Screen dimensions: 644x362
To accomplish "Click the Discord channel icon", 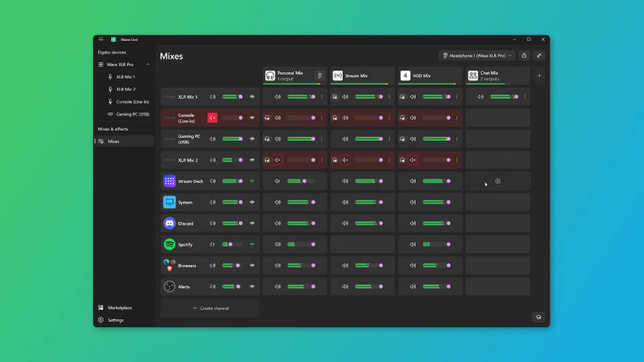I will (169, 223).
